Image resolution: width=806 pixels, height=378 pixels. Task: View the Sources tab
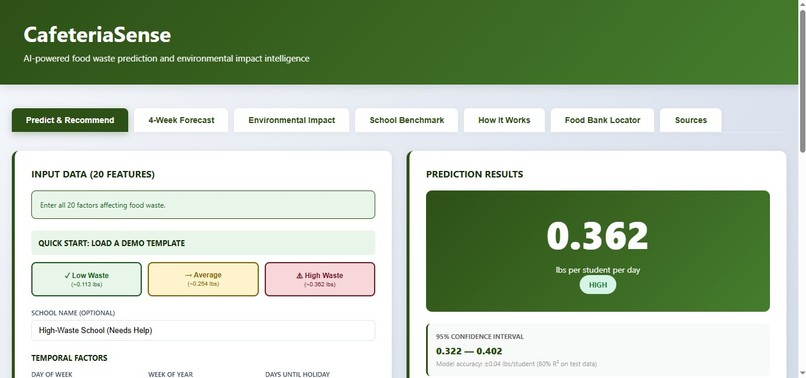tap(691, 120)
